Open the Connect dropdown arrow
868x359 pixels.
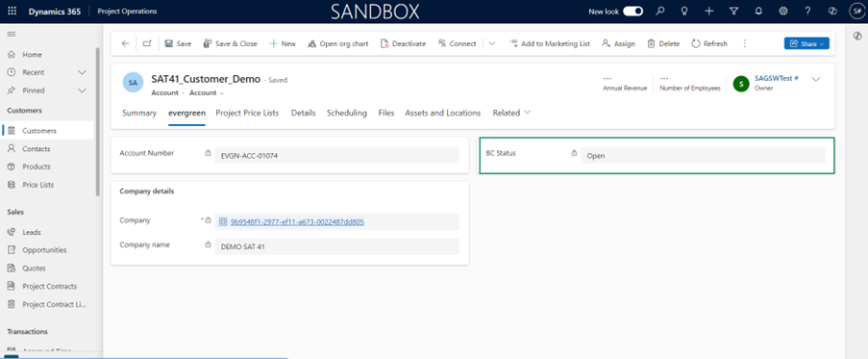point(492,43)
